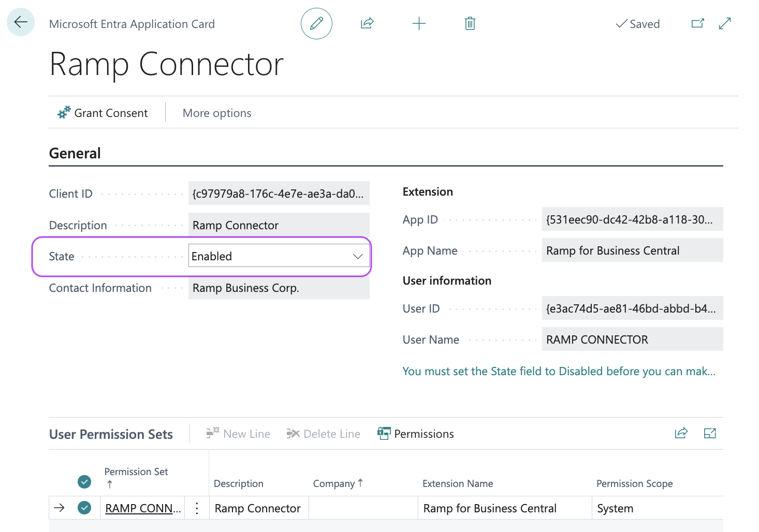Sort by Permission Scope column header
The height and width of the screenshot is (532, 759).
tap(635, 483)
